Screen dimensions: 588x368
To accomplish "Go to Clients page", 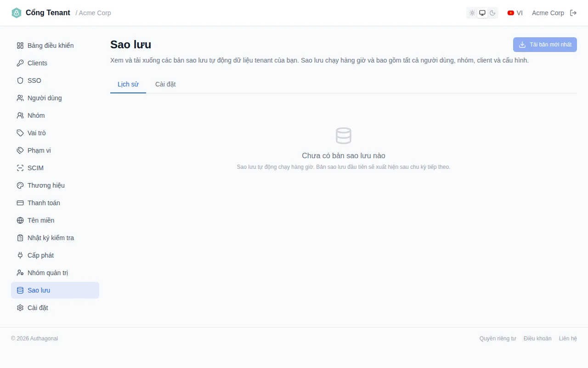I will [x=55, y=63].
